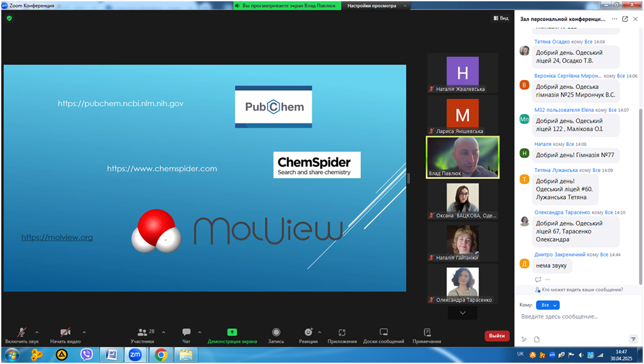Attach a file in chat
644x364 pixels.
click(537, 339)
